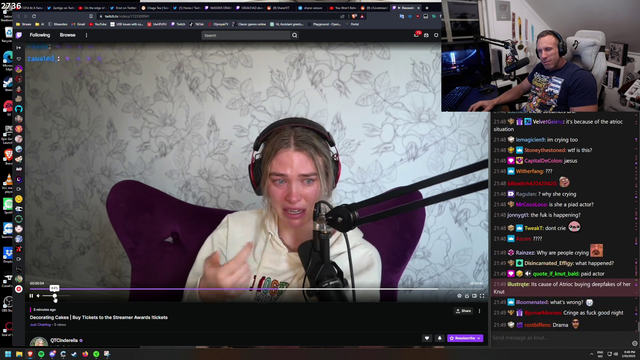
Task: Adjust the video volume slider
Action: [56, 296]
